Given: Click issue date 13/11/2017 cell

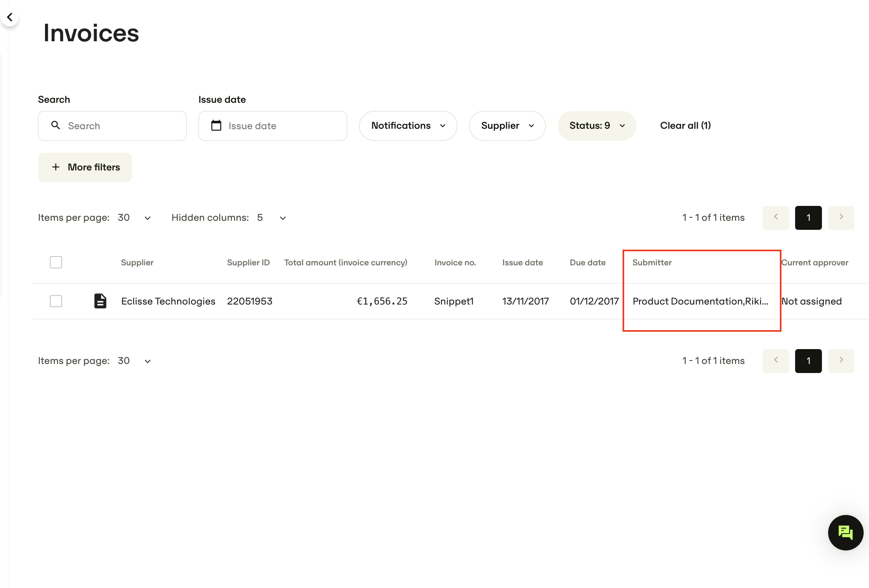Looking at the screenshot, I should pos(525,301).
